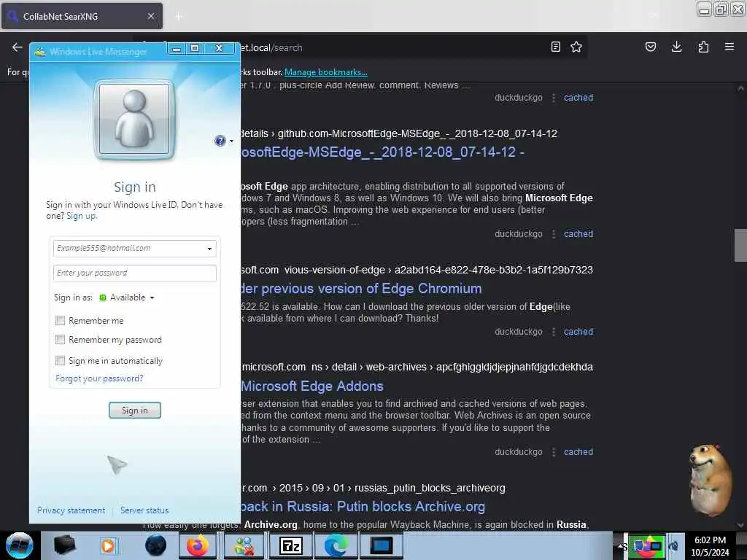Launch the media player taskbar icon
This screenshot has width=747, height=560.
[108, 545]
